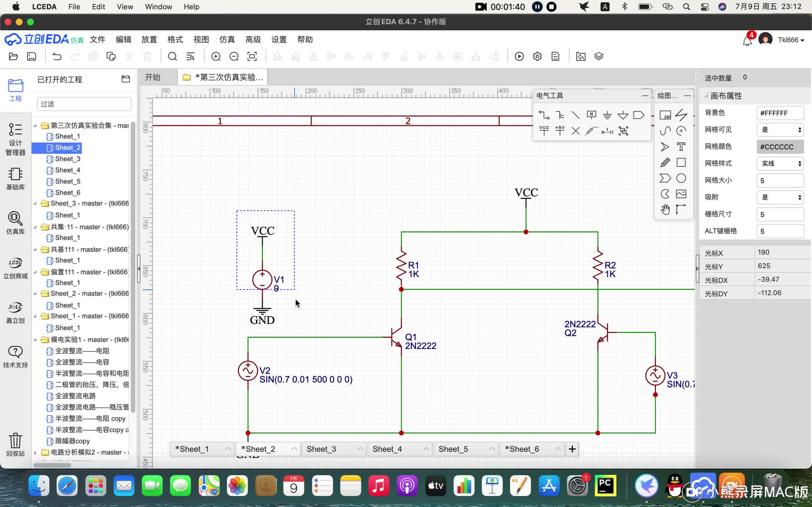Click the run simulation play icon
The width and height of the screenshot is (812, 507).
[519, 56]
